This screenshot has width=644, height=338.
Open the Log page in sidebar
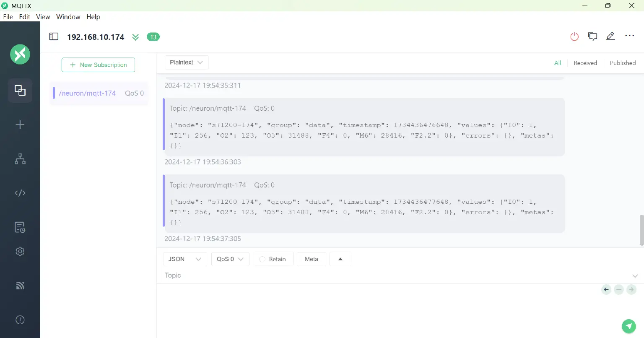click(20, 227)
